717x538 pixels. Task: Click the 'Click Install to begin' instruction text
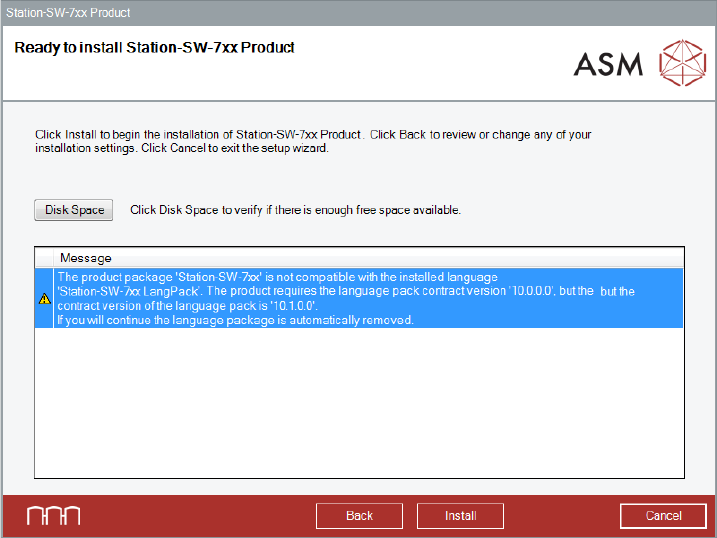pos(200,134)
